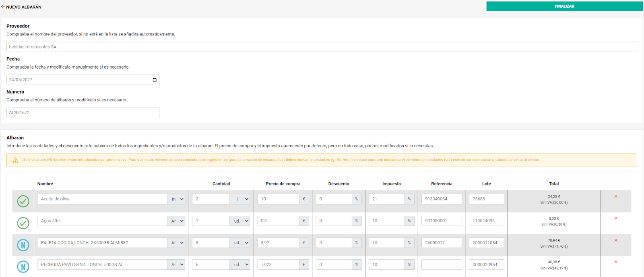Delete the PALETA COCIDA LONCH row
The width and height of the screenshot is (644, 277).
(x=615, y=240)
